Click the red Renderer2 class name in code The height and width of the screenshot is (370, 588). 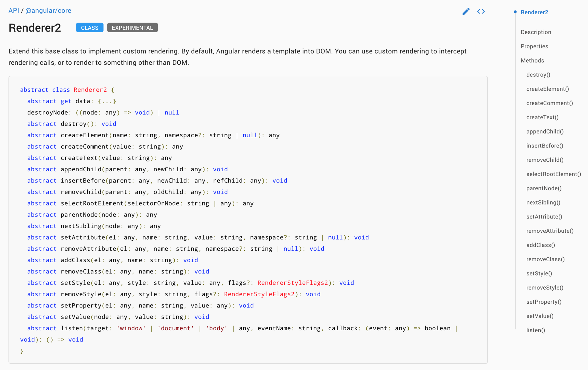click(90, 90)
